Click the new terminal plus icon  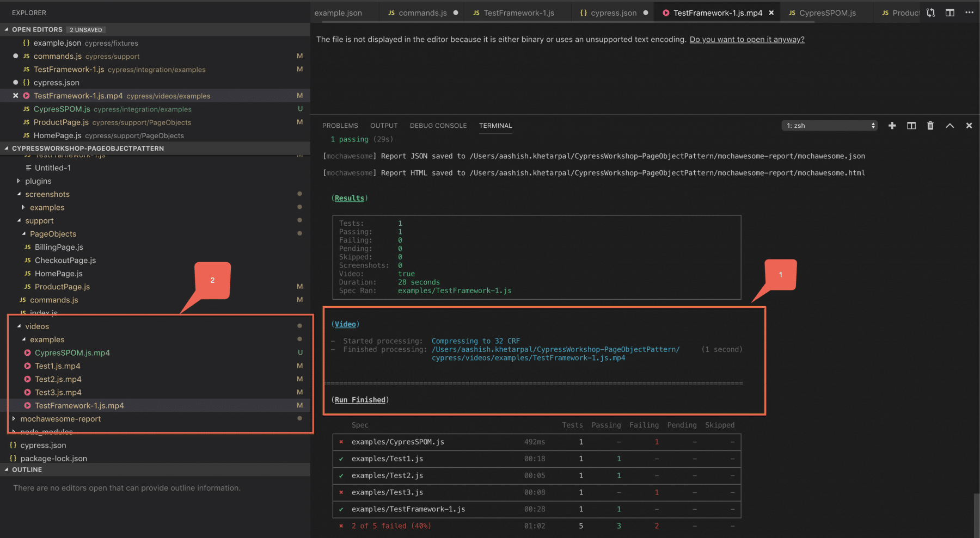click(x=892, y=126)
